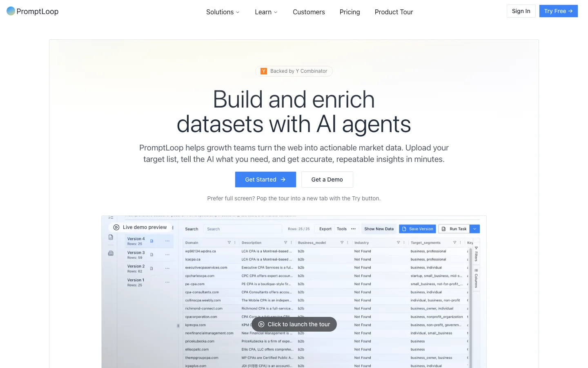Screen dimensions: 588x368
Task: Click the play icon in Live demo preview
Action: point(116,227)
